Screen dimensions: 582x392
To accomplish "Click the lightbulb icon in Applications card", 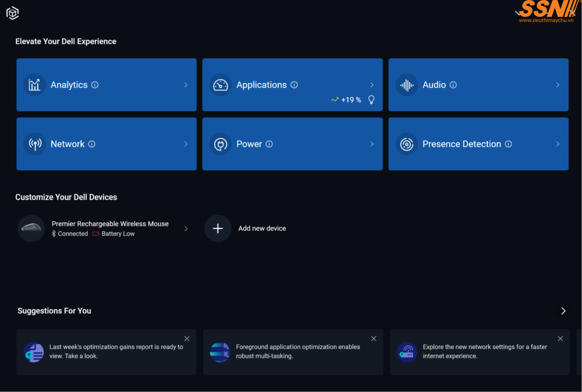I will point(371,100).
